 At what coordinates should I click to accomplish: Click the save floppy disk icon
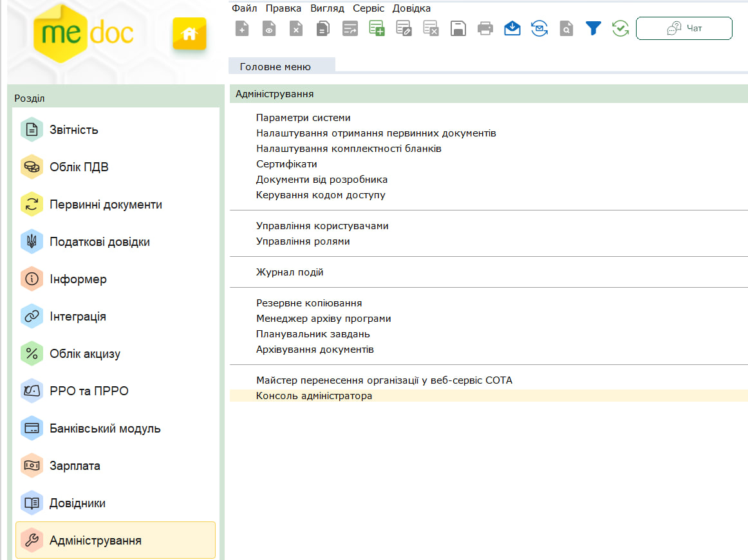click(458, 28)
